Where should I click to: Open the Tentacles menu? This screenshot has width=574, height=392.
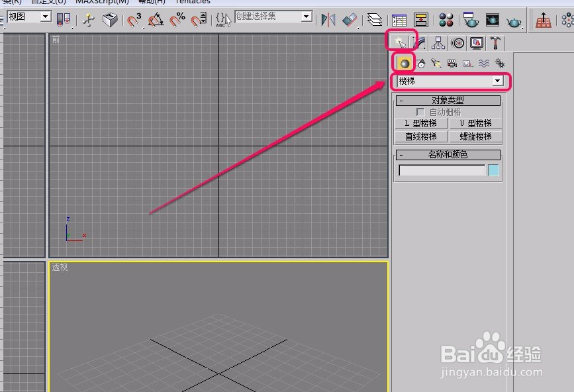tap(193, 2)
